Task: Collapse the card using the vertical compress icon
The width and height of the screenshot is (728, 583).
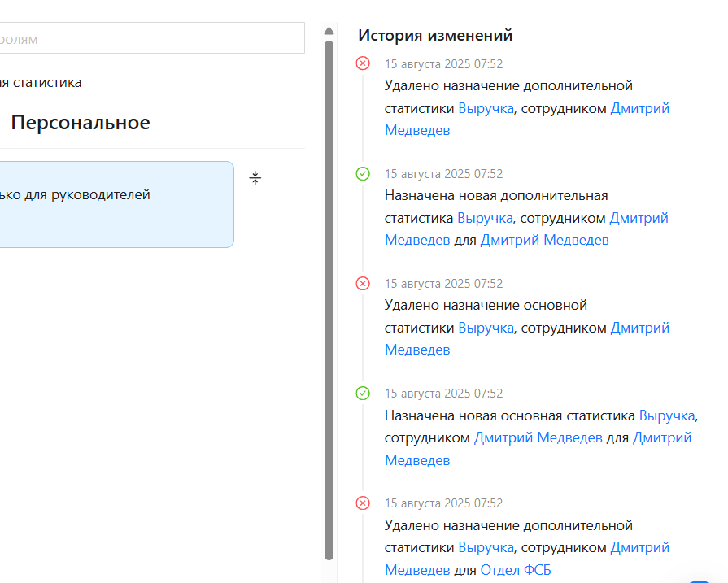Action: pyautogui.click(x=255, y=178)
